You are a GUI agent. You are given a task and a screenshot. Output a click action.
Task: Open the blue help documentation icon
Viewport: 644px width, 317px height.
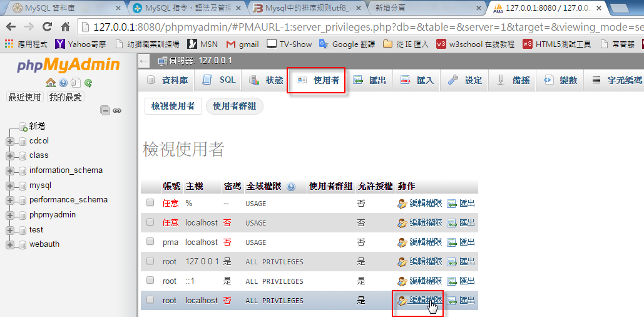coord(63,83)
